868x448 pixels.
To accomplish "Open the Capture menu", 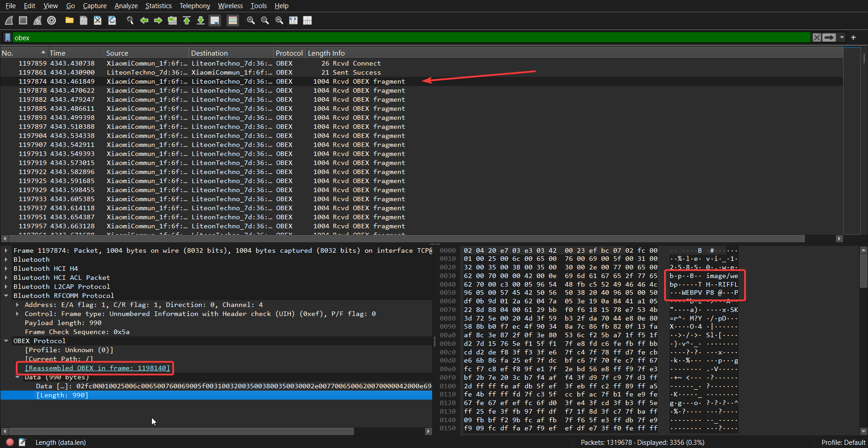I will point(94,6).
